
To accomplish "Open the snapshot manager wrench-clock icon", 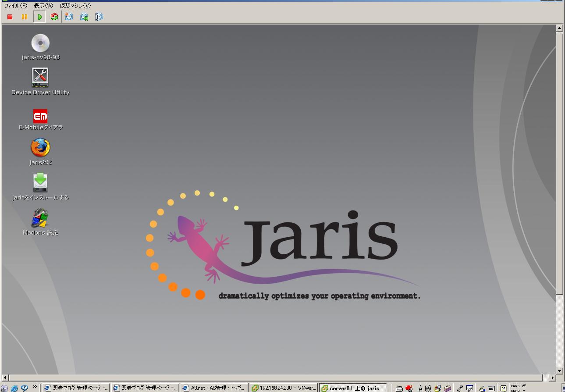I will click(99, 17).
